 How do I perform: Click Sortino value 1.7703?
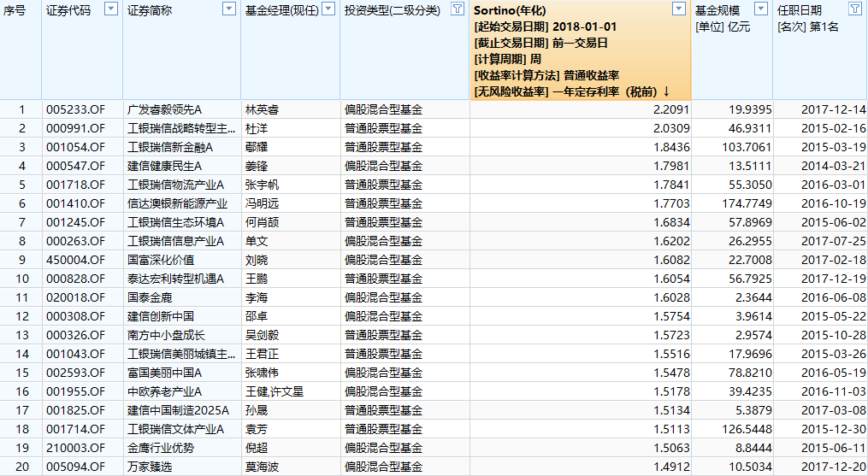tap(671, 203)
